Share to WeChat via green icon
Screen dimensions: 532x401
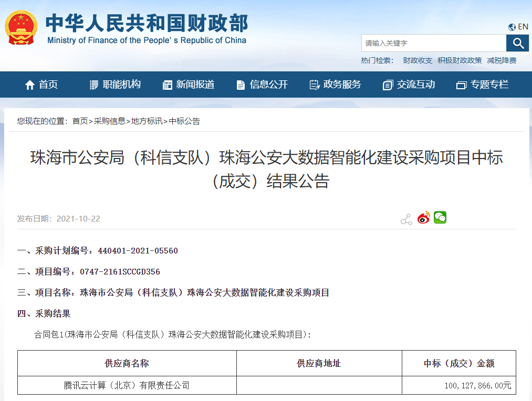point(440,217)
